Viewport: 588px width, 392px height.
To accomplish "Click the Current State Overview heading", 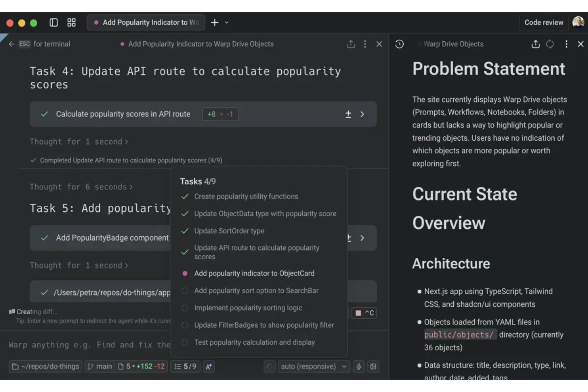I will click(x=465, y=209).
